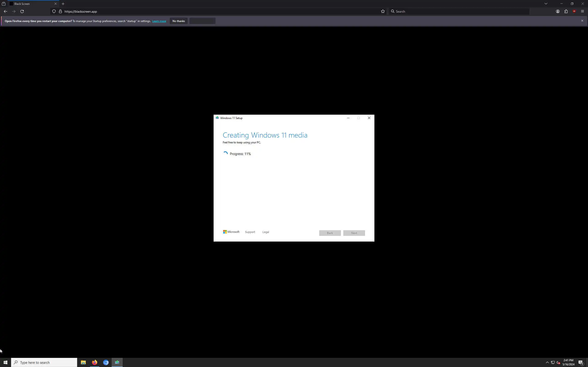This screenshot has width=588, height=367.
Task: Open the extensions puzzle icon
Action: 566,11
